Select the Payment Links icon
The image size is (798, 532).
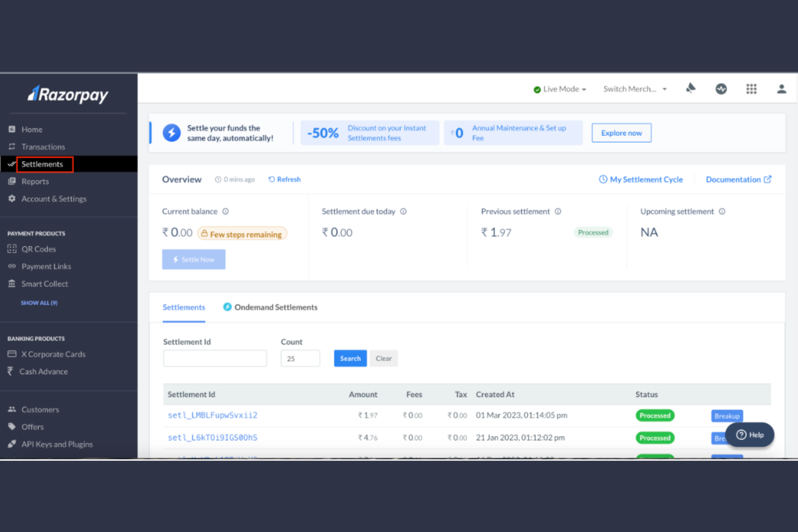[x=13, y=266]
